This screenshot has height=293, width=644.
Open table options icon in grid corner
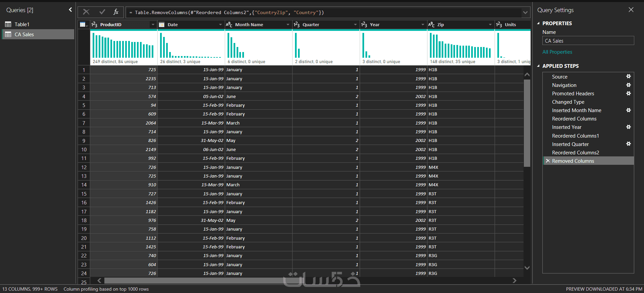click(x=84, y=25)
